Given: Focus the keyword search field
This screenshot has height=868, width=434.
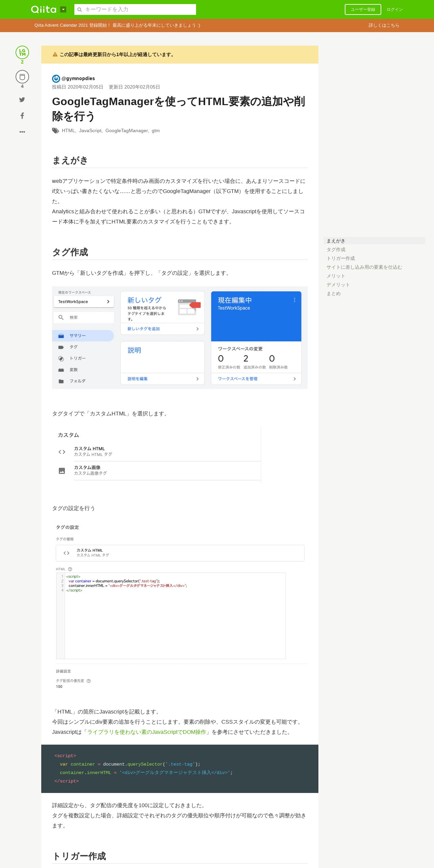Looking at the screenshot, I should tap(135, 9).
